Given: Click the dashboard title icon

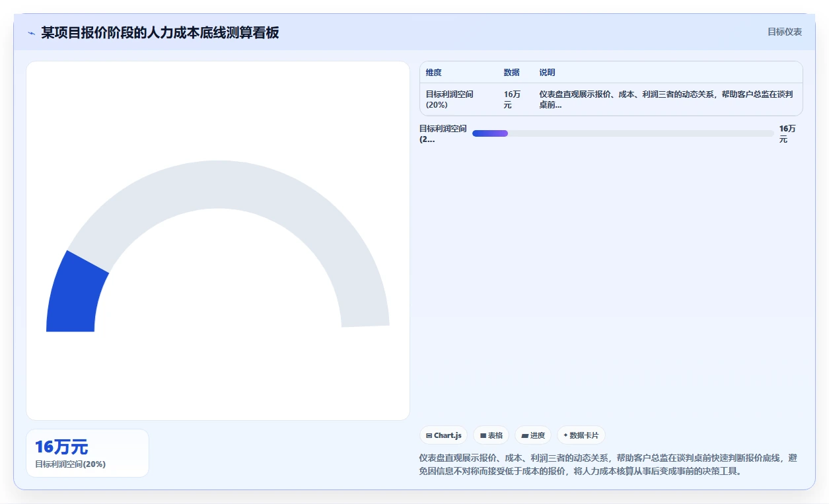Looking at the screenshot, I should coord(31,33).
